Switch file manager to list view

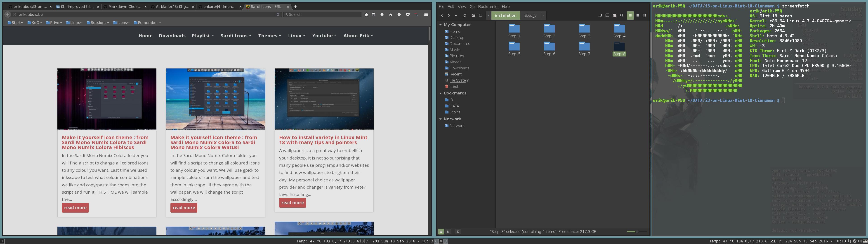637,16
